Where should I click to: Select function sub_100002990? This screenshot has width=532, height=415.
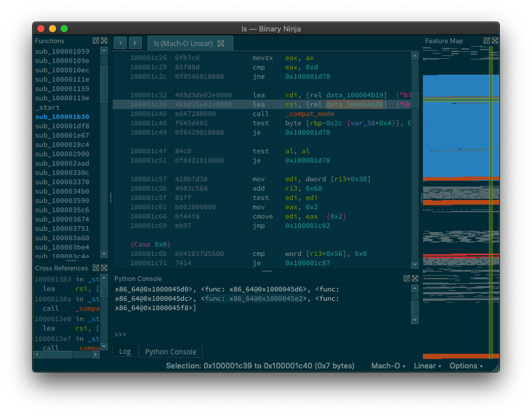[62, 154]
